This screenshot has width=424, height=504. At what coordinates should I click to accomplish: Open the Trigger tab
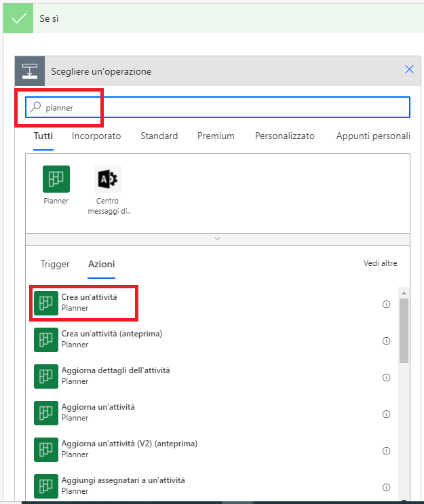tap(55, 265)
